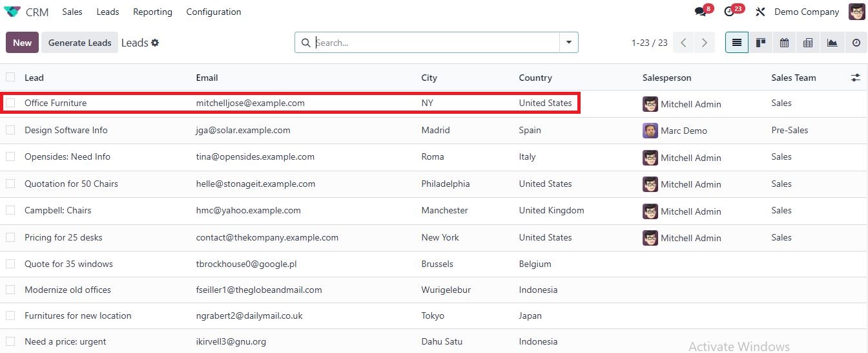The height and width of the screenshot is (353, 868).
Task: Open the Reporting menu
Action: (152, 12)
